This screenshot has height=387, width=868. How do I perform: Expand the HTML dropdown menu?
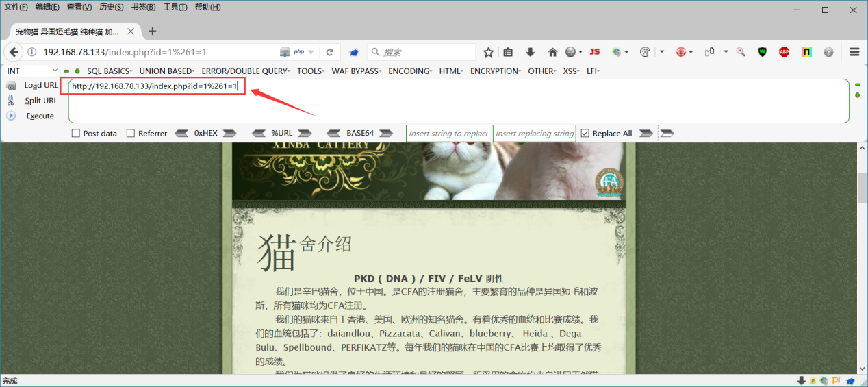click(x=451, y=71)
